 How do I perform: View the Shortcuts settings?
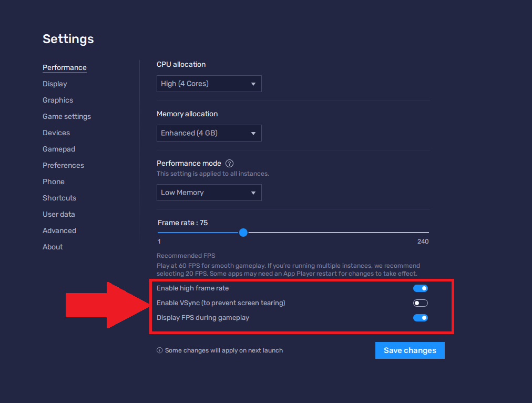pyautogui.click(x=59, y=197)
